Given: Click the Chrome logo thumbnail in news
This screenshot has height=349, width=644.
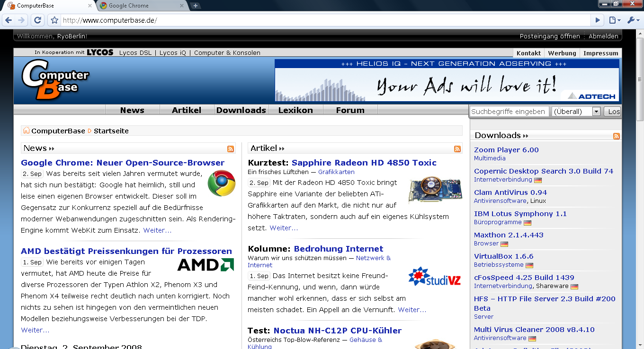Looking at the screenshot, I should click(x=222, y=183).
